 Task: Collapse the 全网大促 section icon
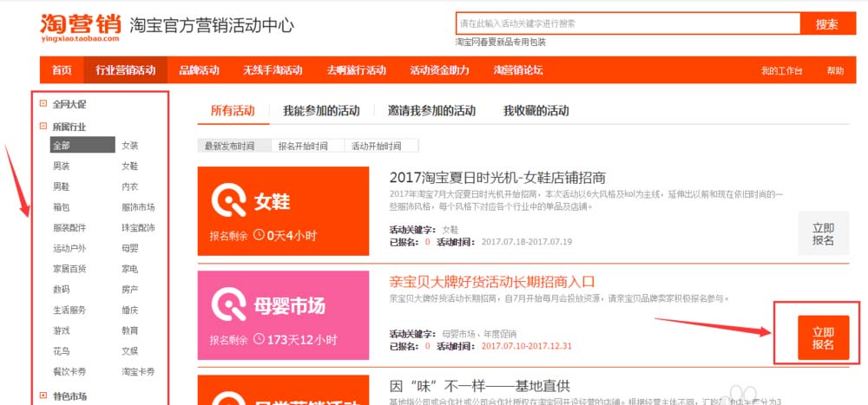coord(43,103)
